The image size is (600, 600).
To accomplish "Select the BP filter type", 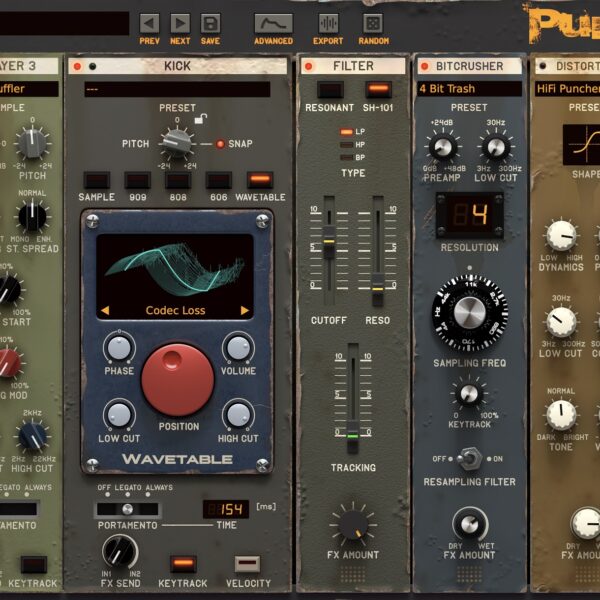I will pyautogui.click(x=346, y=157).
